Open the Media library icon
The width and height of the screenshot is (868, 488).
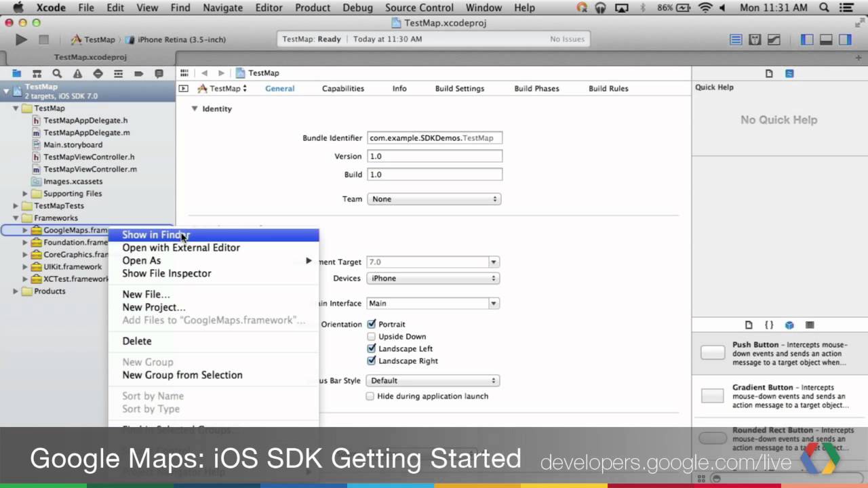[x=810, y=325]
